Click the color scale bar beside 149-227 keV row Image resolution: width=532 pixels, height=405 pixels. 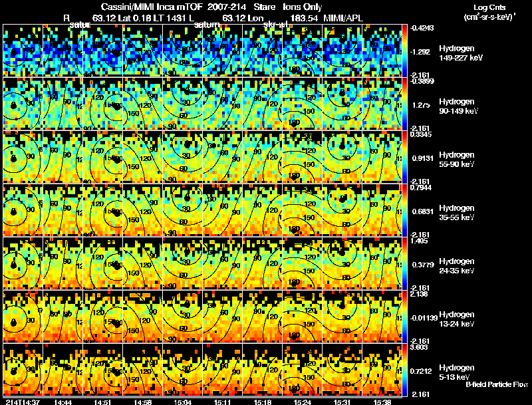pos(404,51)
